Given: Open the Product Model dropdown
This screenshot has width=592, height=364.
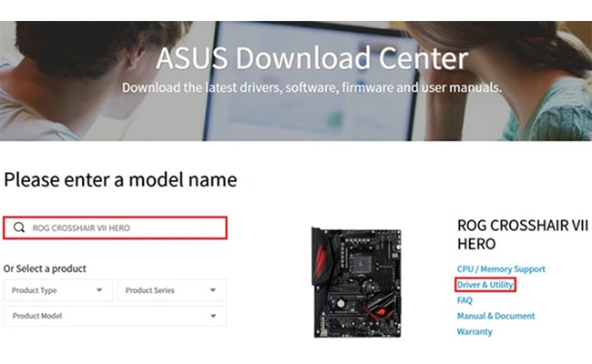Looking at the screenshot, I should [115, 315].
